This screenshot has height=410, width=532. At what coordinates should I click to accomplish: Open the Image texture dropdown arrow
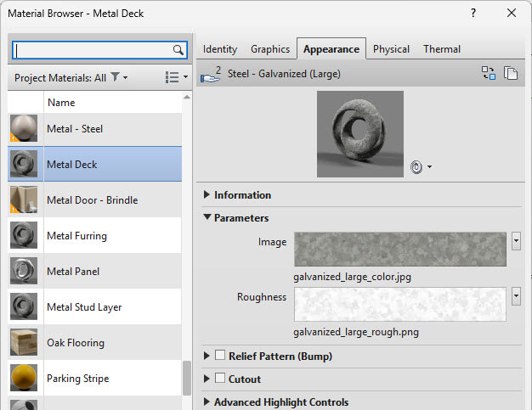coord(516,241)
